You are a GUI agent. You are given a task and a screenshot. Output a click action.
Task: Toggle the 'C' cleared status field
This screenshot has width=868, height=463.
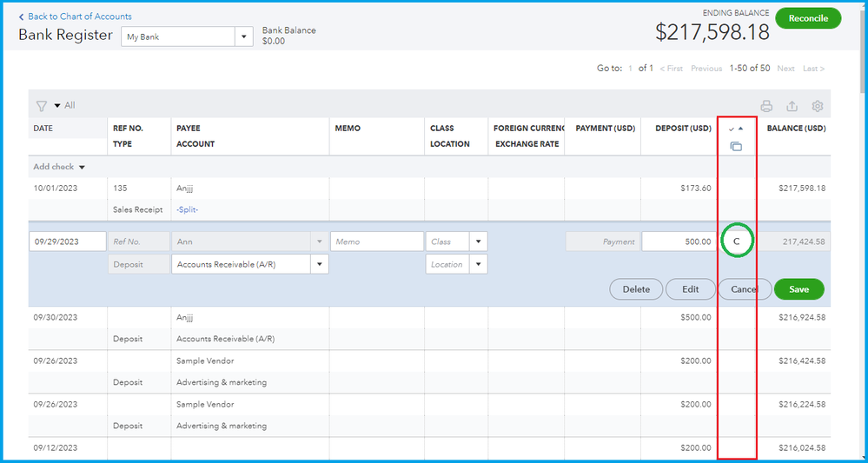coord(736,241)
